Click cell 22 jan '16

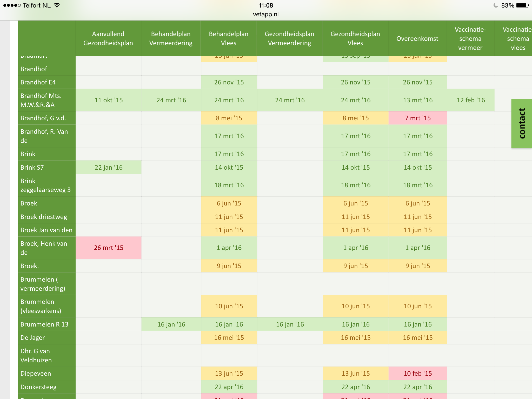tap(109, 167)
